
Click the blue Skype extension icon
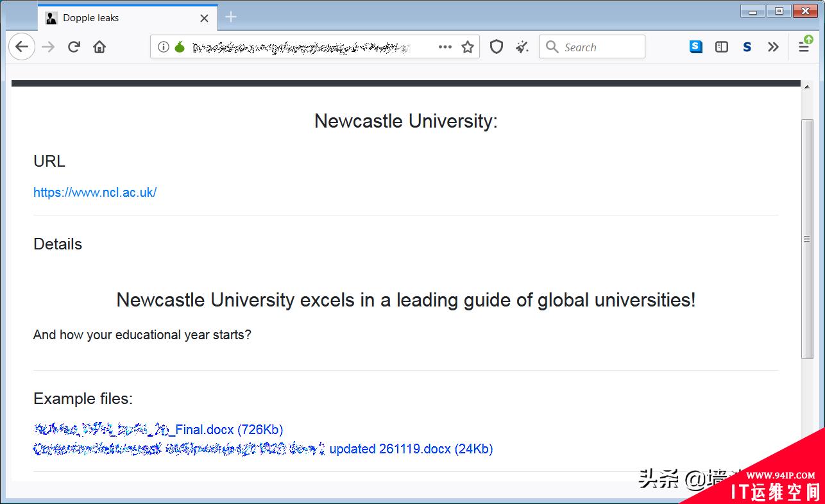pyautogui.click(x=696, y=47)
